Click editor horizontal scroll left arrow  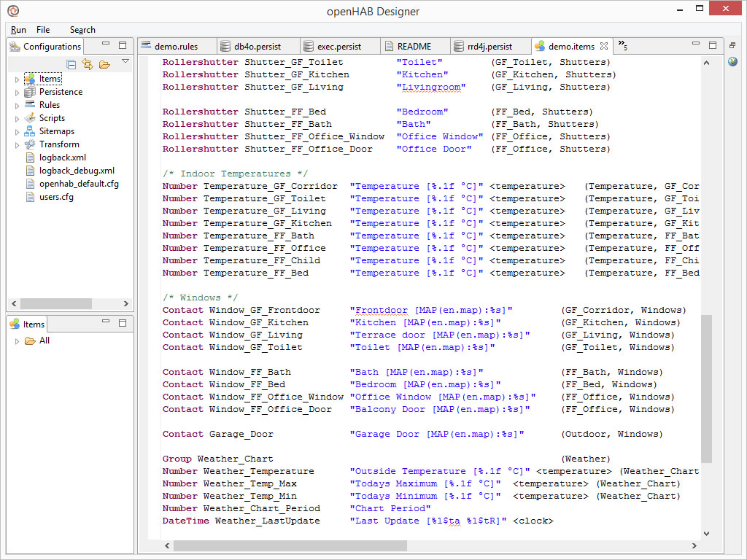[x=167, y=545]
